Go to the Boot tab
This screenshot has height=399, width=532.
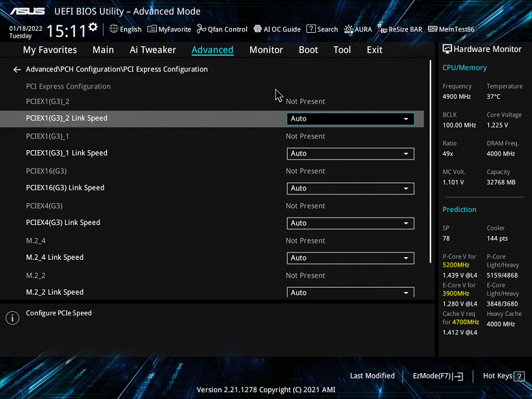[308, 50]
